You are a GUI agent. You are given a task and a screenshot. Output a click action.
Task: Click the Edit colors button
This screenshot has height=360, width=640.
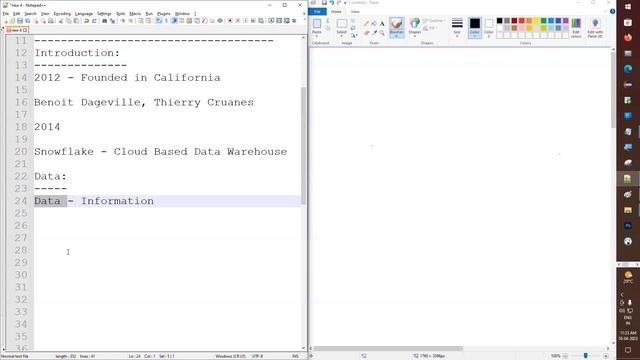point(576,28)
